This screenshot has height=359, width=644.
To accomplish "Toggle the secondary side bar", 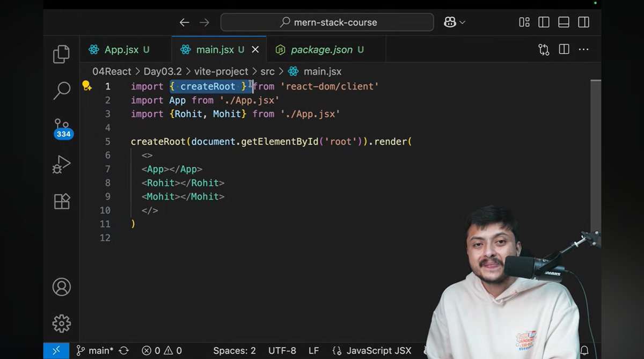I will point(583,22).
